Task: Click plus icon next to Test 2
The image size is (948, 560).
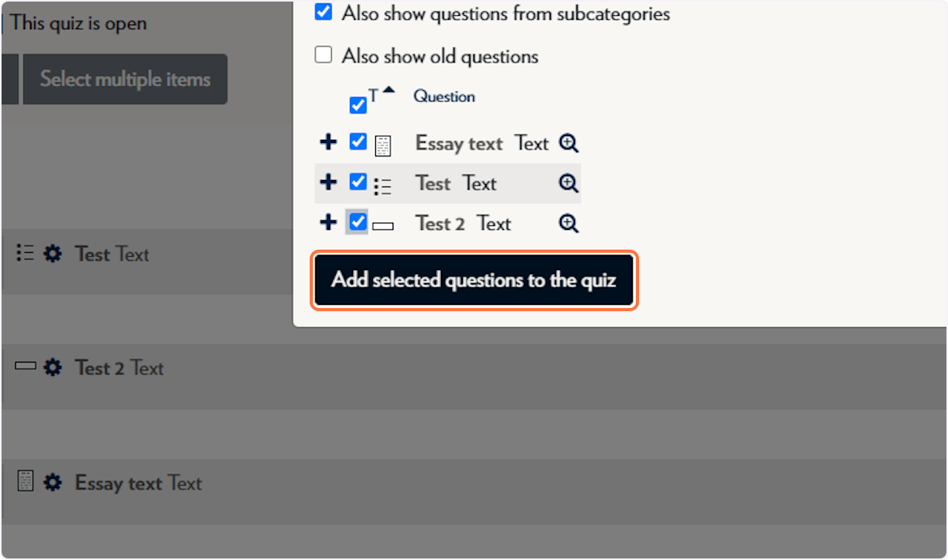Action: [328, 223]
